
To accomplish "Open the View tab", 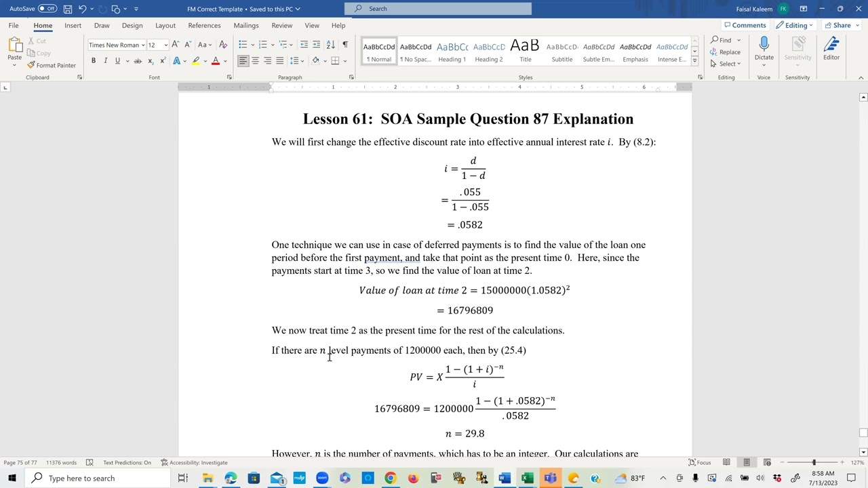I will click(312, 25).
